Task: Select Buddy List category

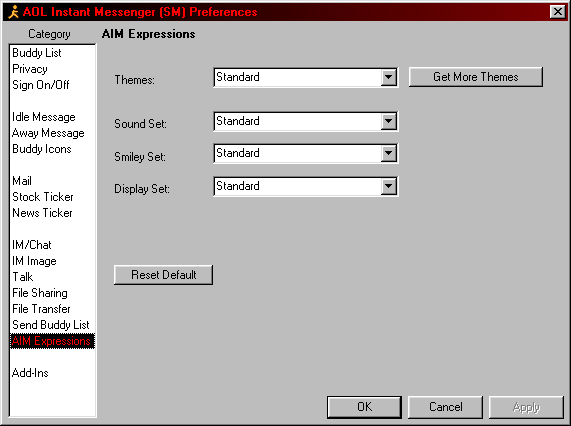Action: tap(37, 53)
